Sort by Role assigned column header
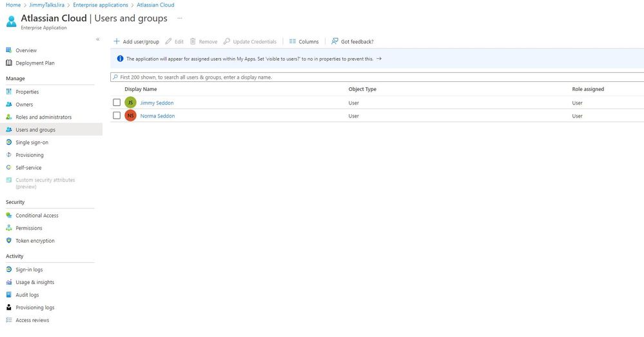 588,89
